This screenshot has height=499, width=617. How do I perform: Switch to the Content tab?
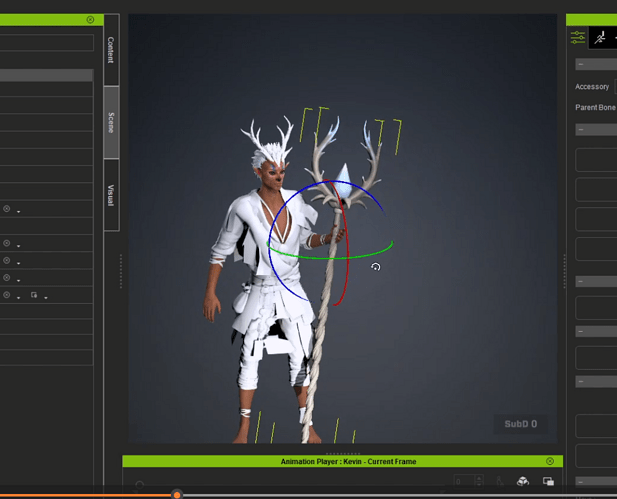[111, 50]
